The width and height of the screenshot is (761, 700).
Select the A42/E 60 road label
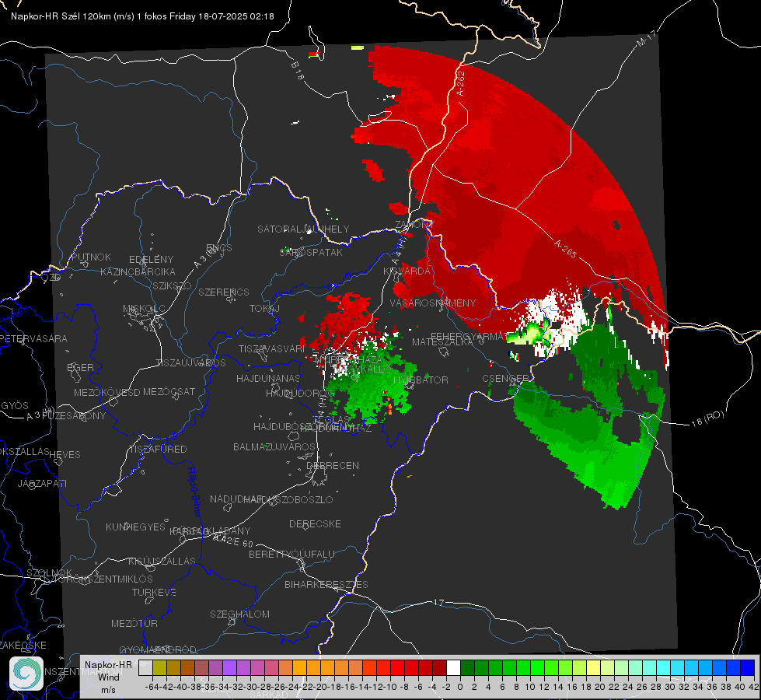233,540
